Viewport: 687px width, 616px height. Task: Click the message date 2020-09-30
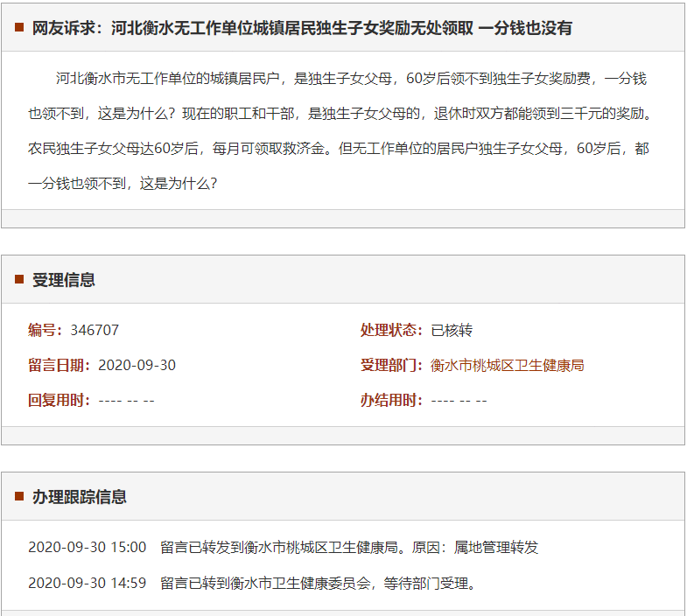137,365
